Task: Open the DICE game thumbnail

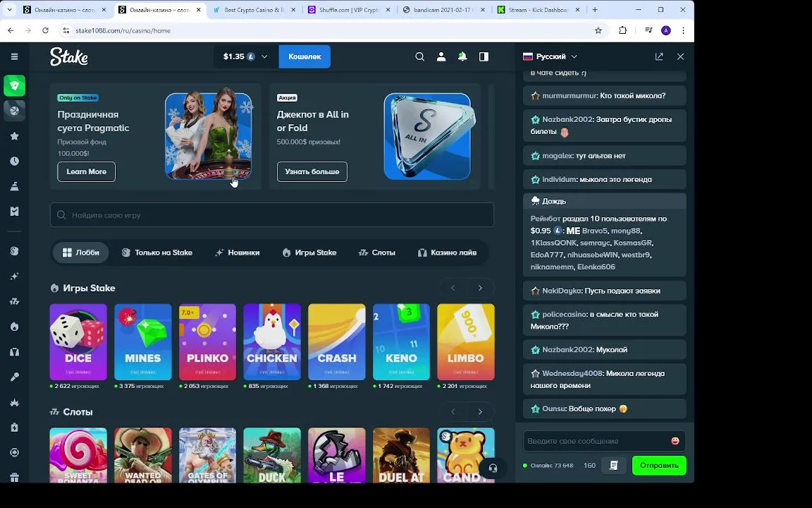Action: tap(78, 342)
